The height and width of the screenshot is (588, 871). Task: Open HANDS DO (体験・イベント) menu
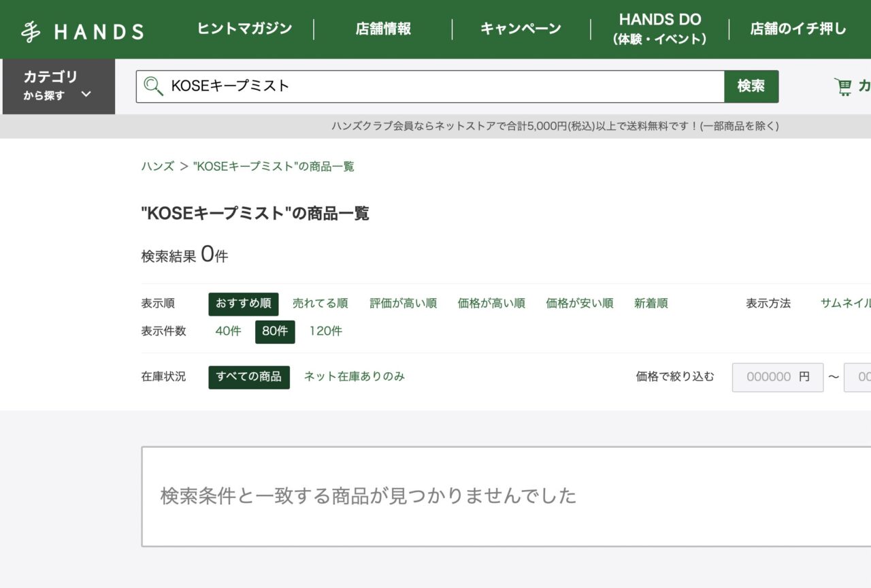tap(660, 29)
